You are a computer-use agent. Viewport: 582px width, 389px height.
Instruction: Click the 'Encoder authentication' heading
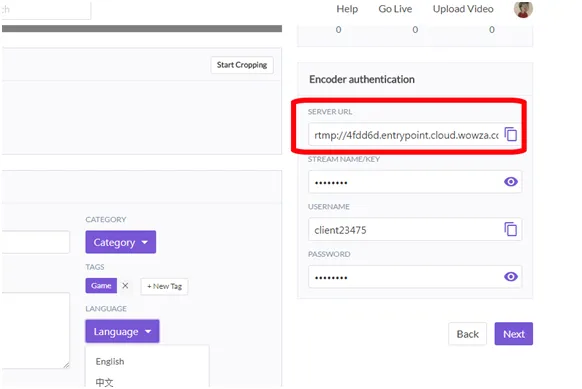362,79
